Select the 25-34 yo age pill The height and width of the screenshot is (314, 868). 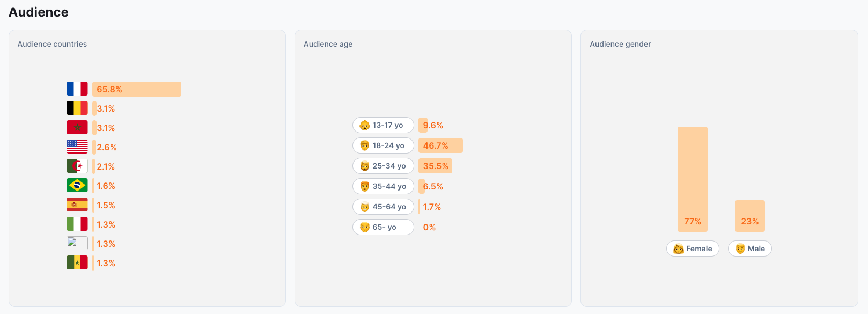coord(383,166)
